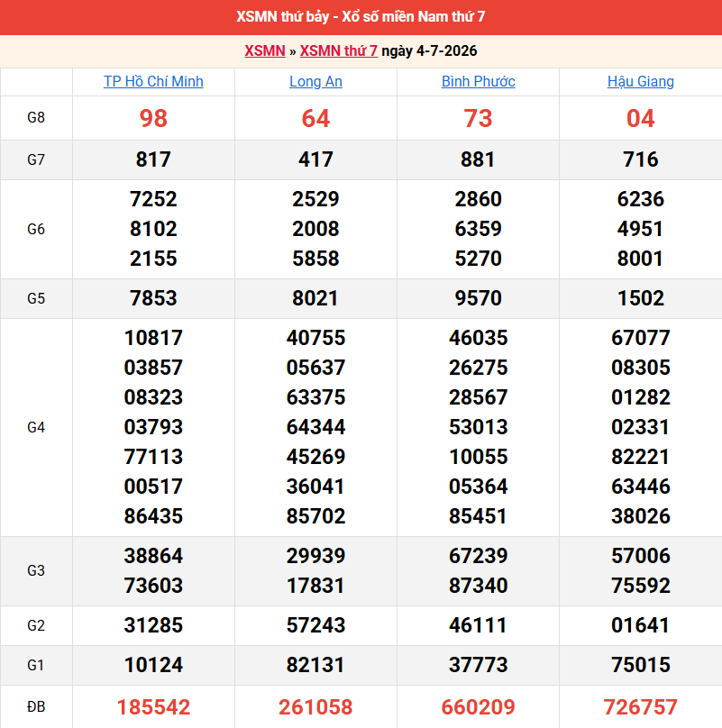Open the TP Hồ Chí Minh link
722x728 pixels.
153,82
